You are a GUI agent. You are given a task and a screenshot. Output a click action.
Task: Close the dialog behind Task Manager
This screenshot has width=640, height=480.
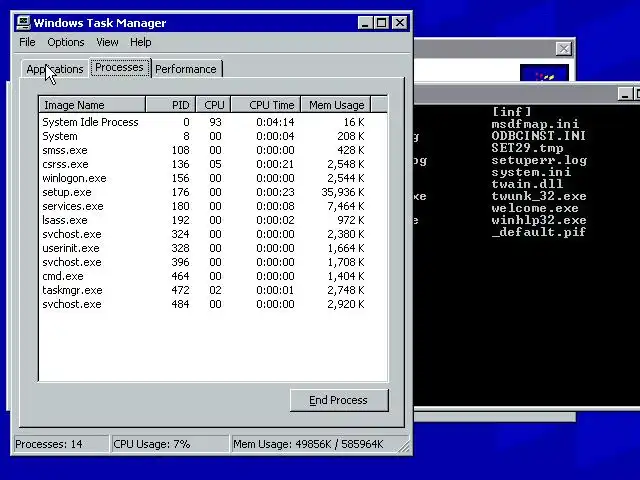(564, 49)
